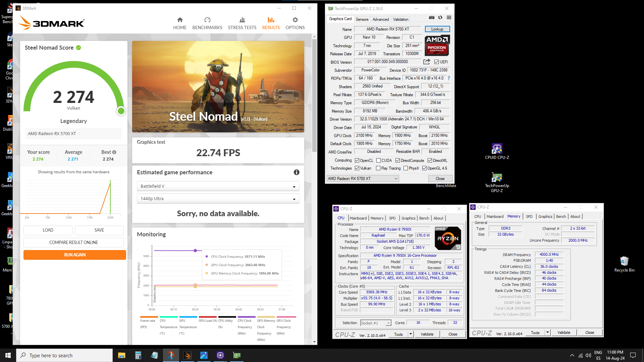644x362 pixels.
Task: Switch to the Validation tab in GPU-Z
Action: click(401, 19)
